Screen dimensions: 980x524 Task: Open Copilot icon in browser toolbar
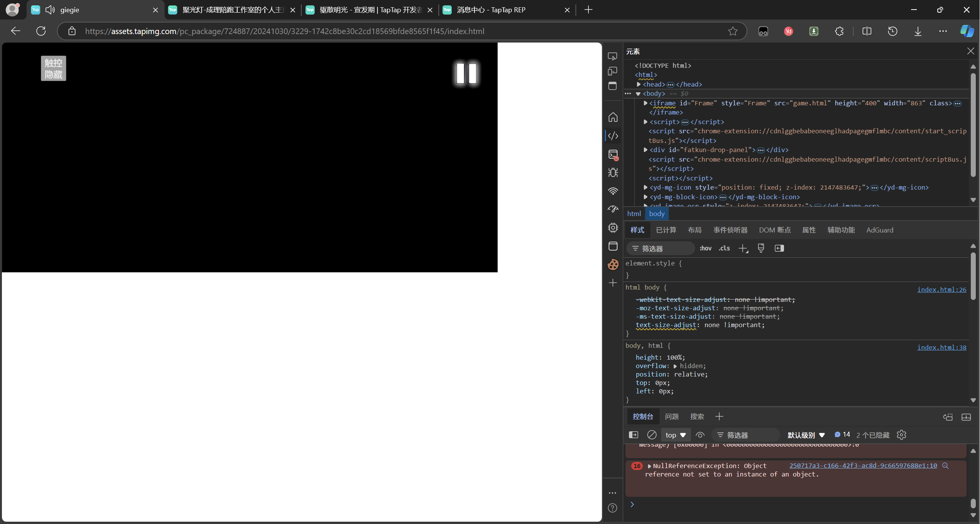click(x=967, y=31)
